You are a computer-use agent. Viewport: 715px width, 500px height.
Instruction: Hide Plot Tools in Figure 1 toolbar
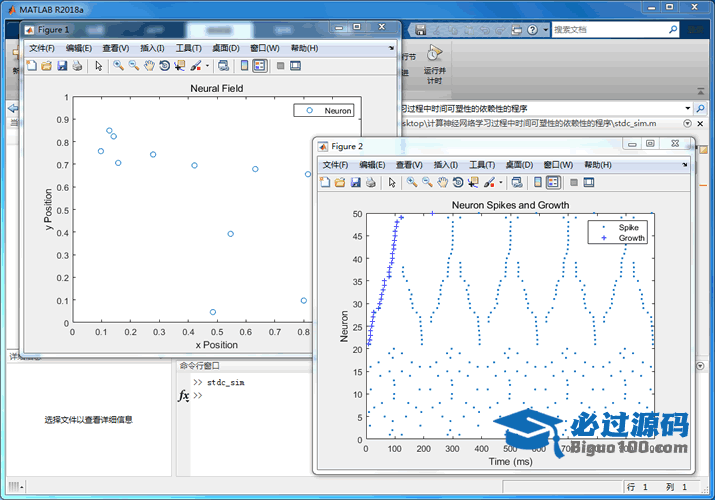(280, 66)
